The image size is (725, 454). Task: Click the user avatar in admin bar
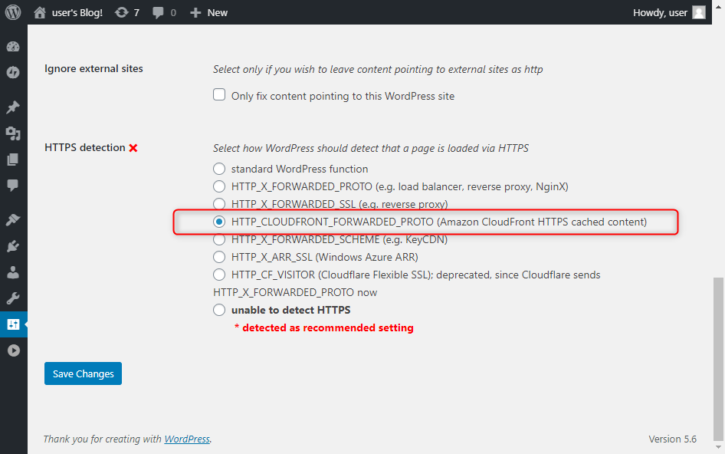[x=699, y=12]
